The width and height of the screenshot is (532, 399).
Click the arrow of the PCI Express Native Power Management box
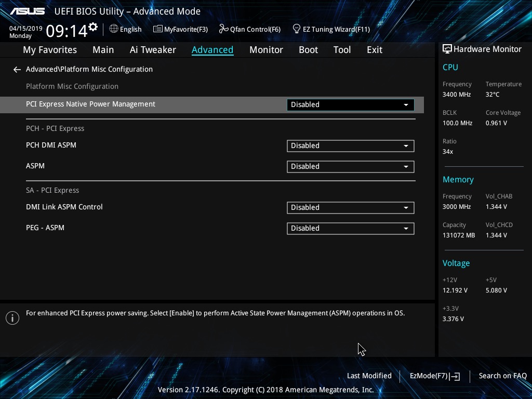click(406, 105)
